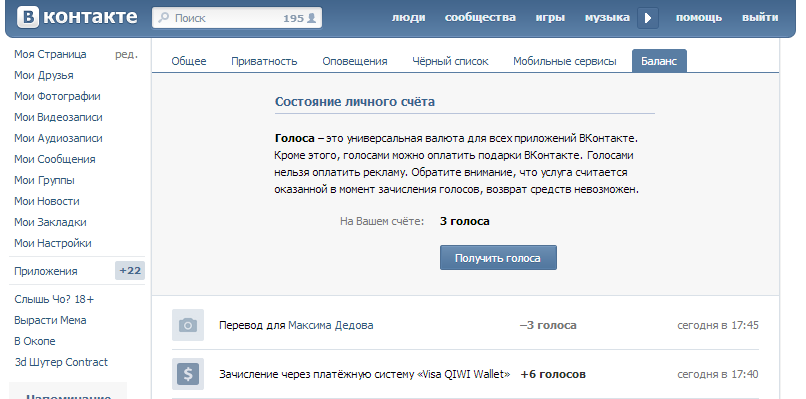
Task: Click the 3 голоса balance value
Action: tap(465, 222)
